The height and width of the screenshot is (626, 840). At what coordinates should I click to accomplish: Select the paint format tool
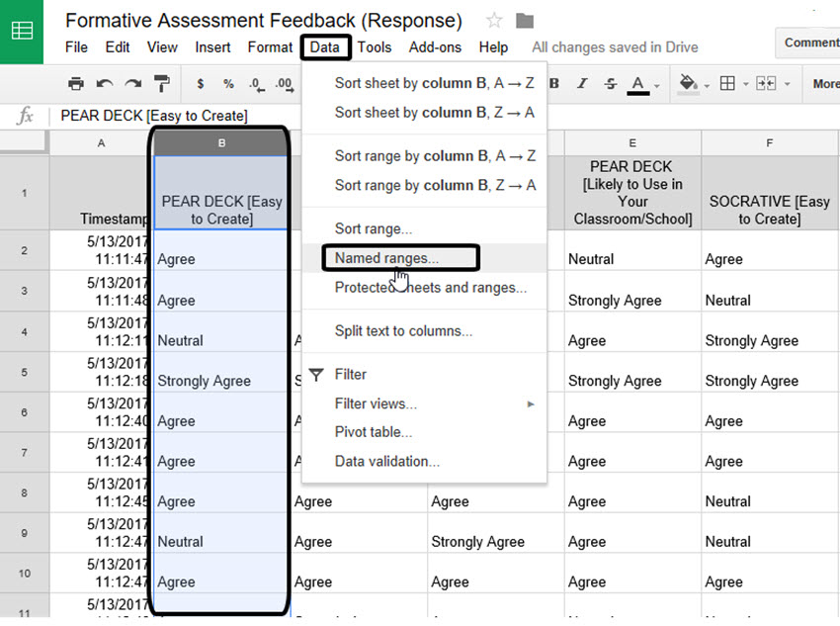tap(161, 84)
